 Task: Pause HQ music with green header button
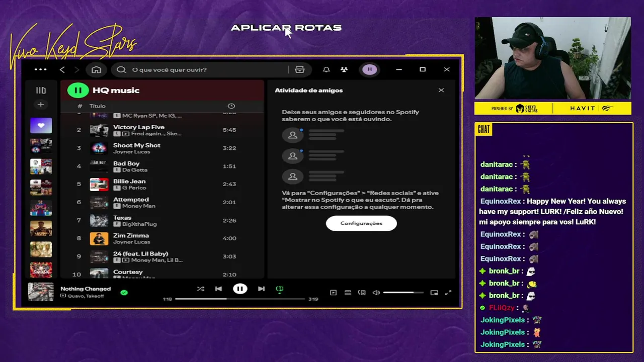pos(78,90)
